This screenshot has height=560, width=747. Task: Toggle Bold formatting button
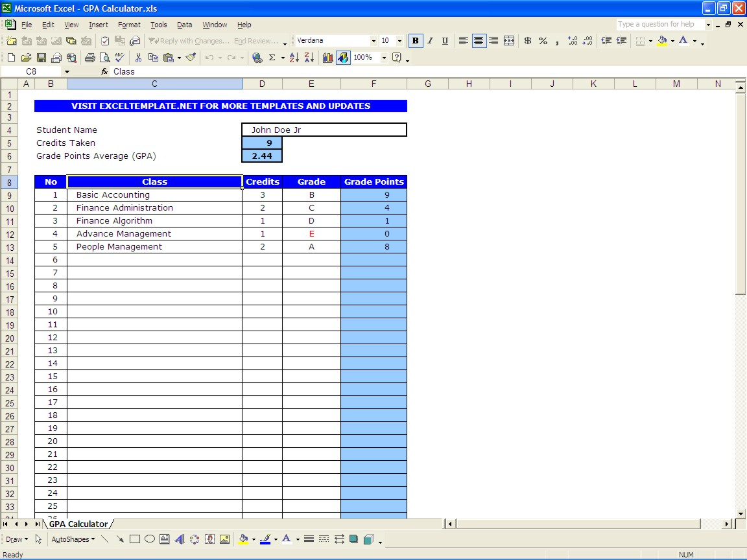point(415,41)
